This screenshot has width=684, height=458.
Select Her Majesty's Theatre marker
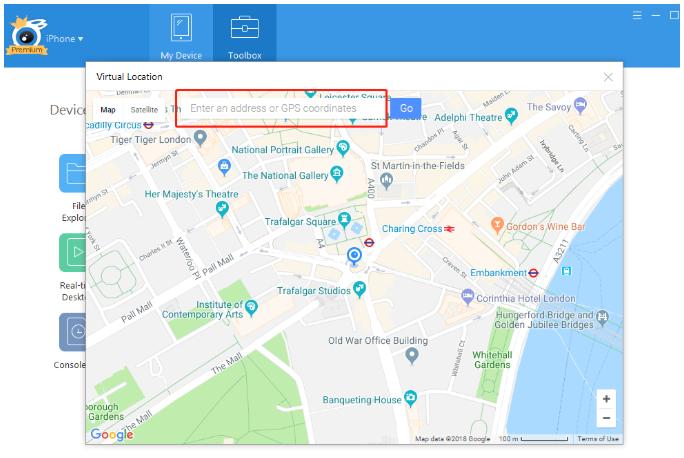(x=222, y=209)
